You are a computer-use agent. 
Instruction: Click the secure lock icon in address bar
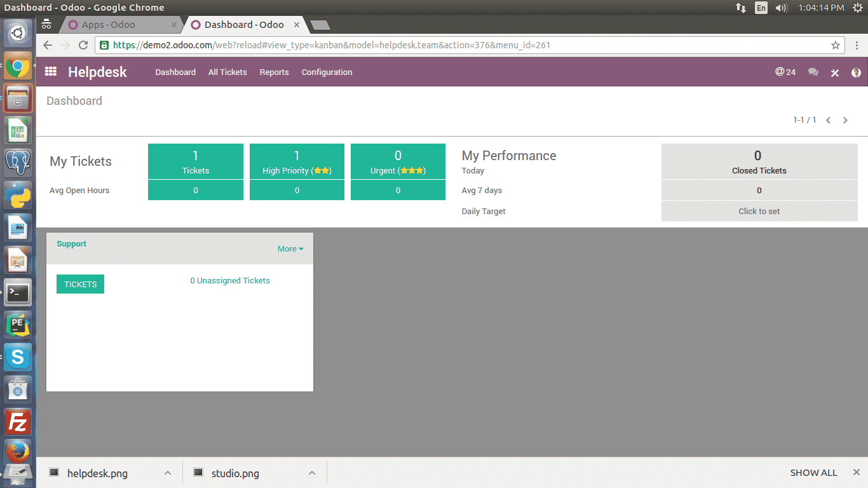104,45
